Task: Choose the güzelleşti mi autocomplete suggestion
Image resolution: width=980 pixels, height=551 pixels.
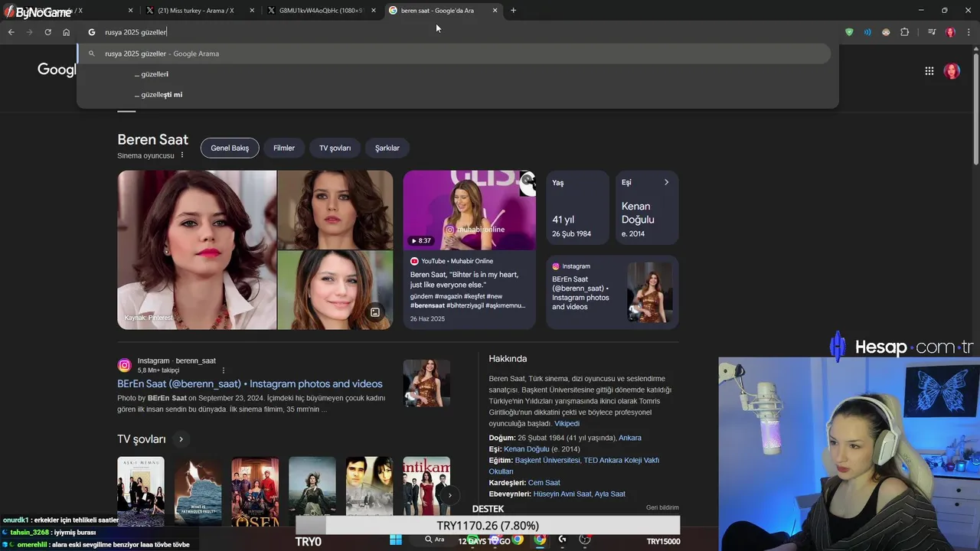Action: (158, 95)
